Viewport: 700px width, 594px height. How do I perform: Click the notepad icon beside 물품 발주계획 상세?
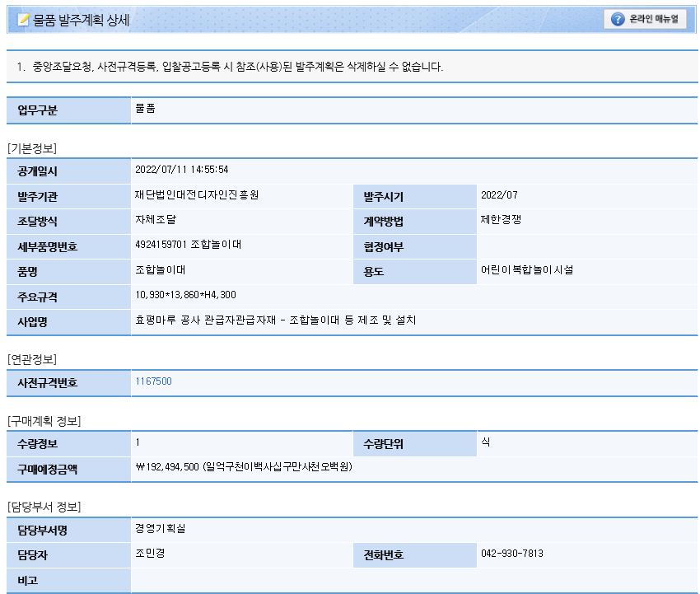24,20
